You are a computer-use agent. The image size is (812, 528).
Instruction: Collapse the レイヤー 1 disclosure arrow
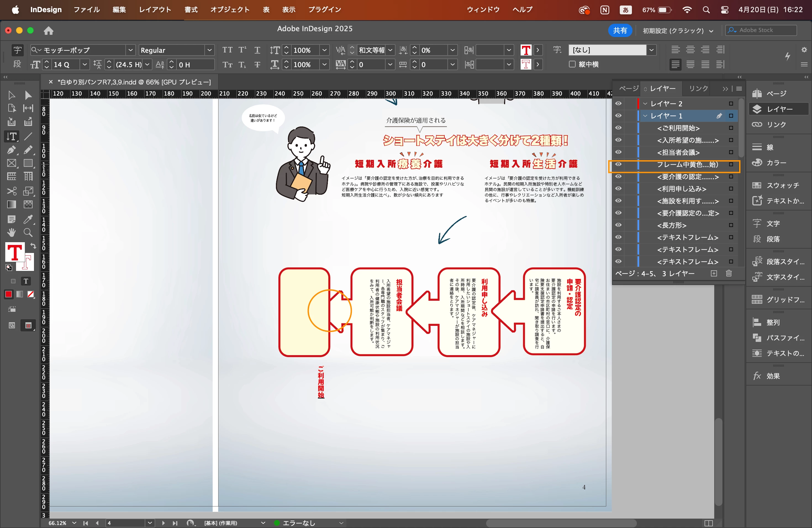tap(645, 116)
